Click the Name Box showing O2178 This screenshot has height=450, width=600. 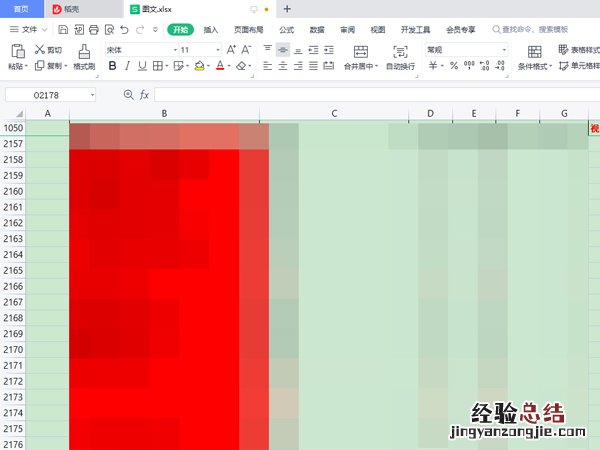[x=50, y=94]
